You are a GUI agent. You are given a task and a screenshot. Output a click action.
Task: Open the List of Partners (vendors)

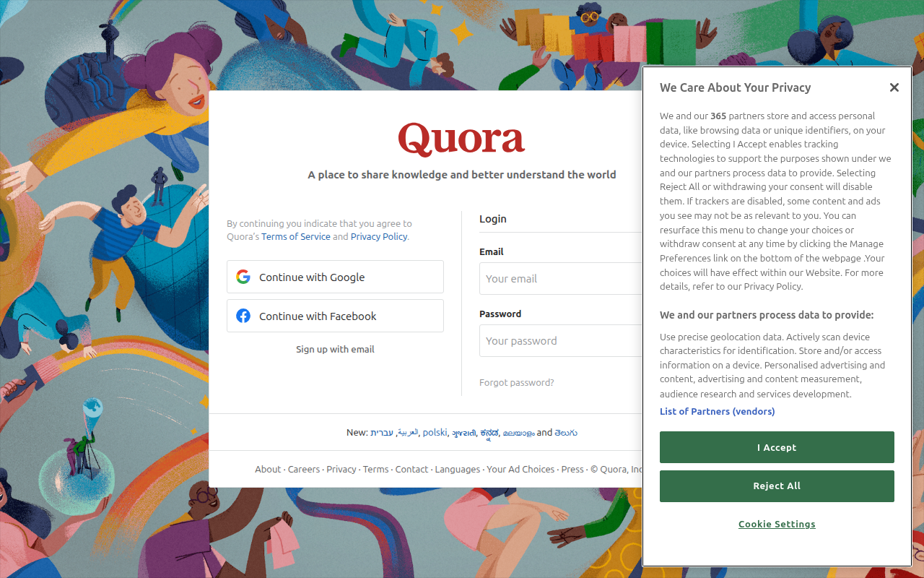[x=717, y=411]
